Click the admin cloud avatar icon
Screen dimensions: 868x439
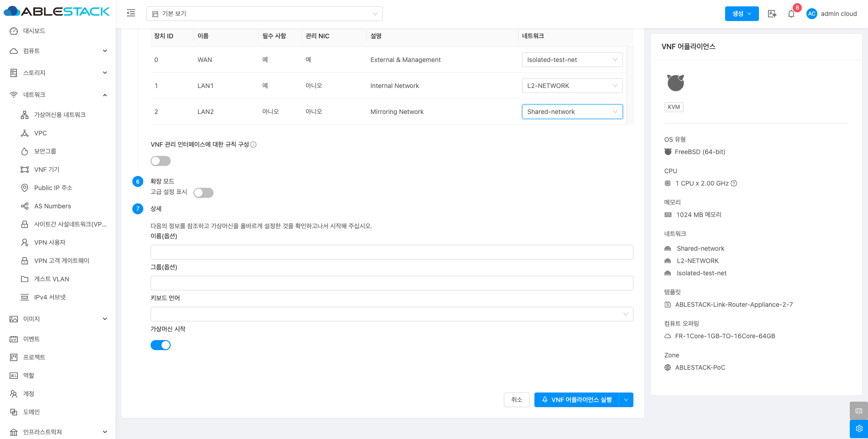811,14
